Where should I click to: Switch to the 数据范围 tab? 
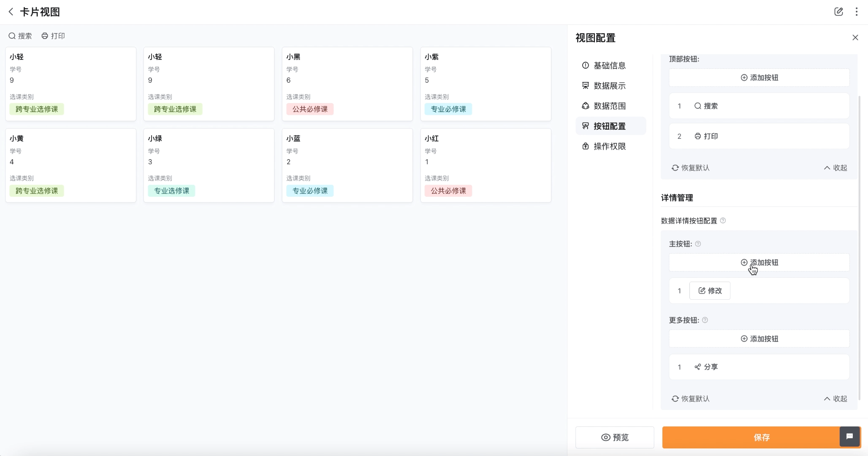point(610,106)
